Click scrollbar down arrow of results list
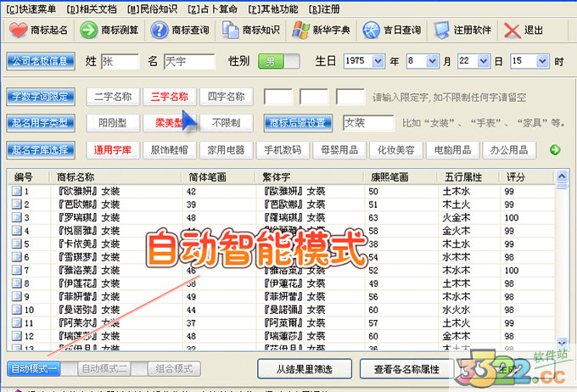Screen dimensions: 577x392 (x=562, y=343)
